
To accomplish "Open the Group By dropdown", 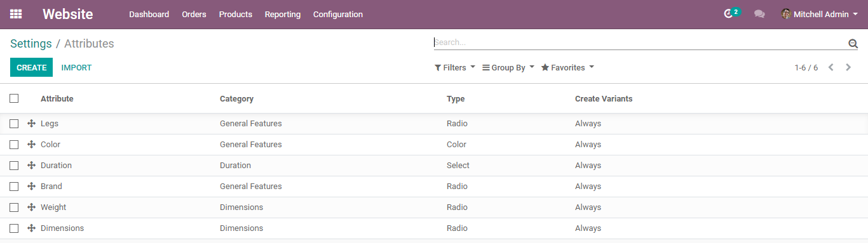I will click(508, 67).
